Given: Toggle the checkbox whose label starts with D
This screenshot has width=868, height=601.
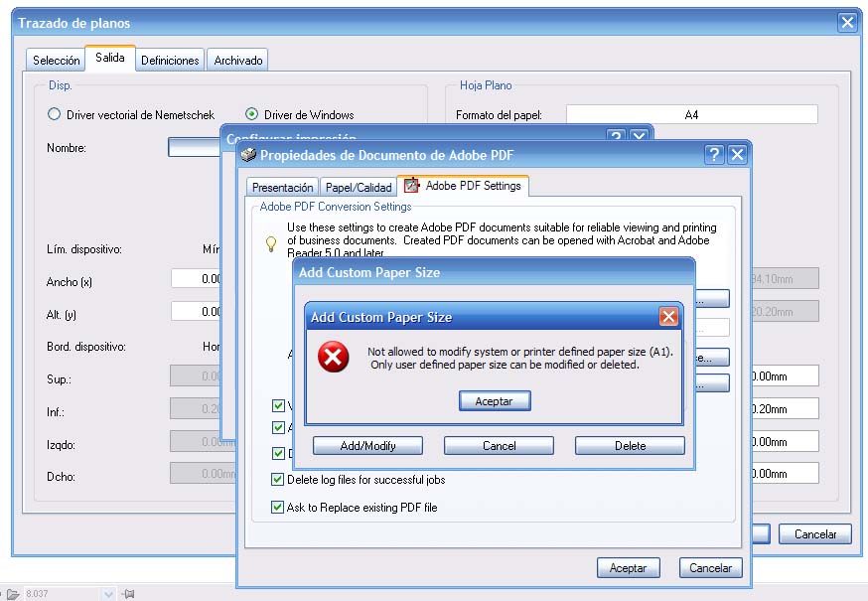Looking at the screenshot, I should 278,453.
